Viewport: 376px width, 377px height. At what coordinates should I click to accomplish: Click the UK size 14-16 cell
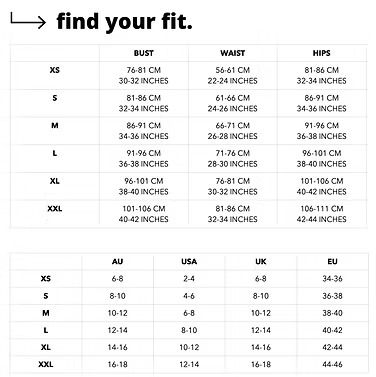tap(261, 347)
